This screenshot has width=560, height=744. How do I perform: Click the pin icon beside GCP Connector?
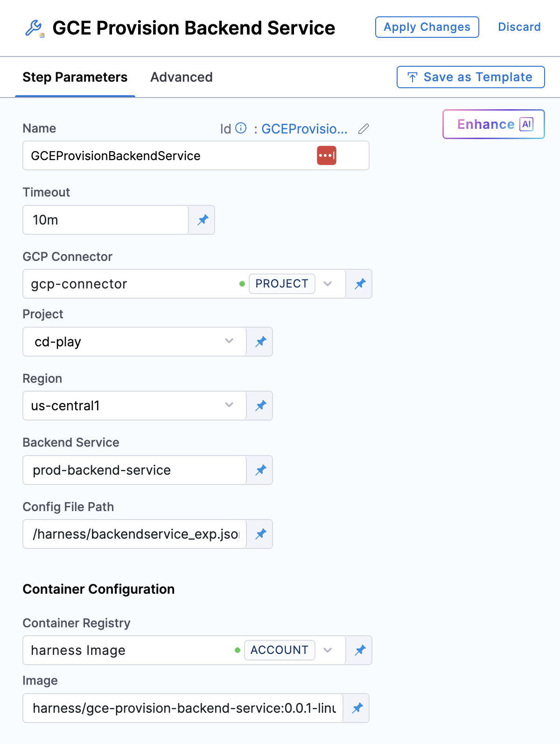point(360,284)
